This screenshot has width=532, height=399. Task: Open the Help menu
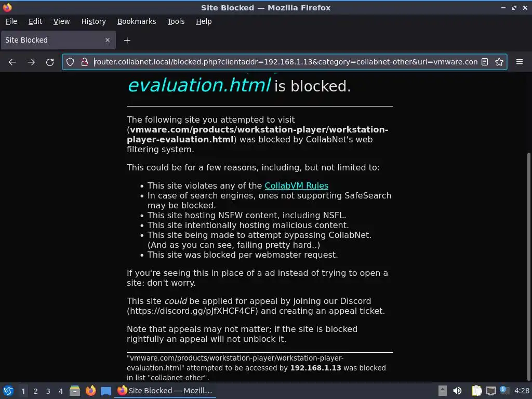coord(204,21)
